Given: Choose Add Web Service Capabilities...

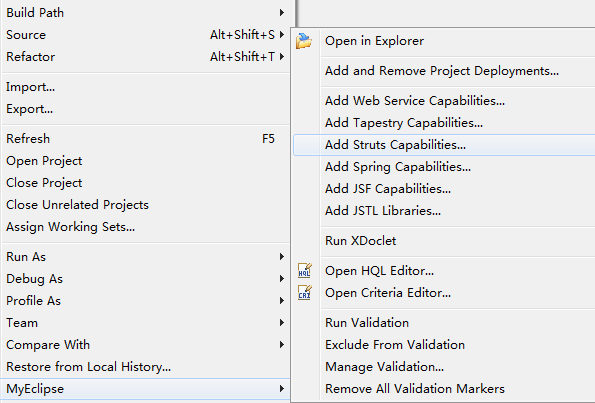Looking at the screenshot, I should point(444,101).
